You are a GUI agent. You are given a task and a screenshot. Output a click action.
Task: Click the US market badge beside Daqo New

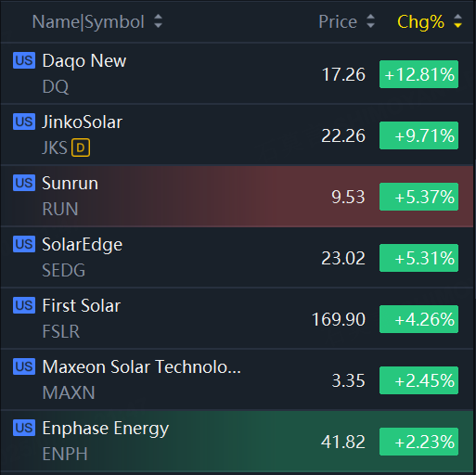(x=24, y=60)
